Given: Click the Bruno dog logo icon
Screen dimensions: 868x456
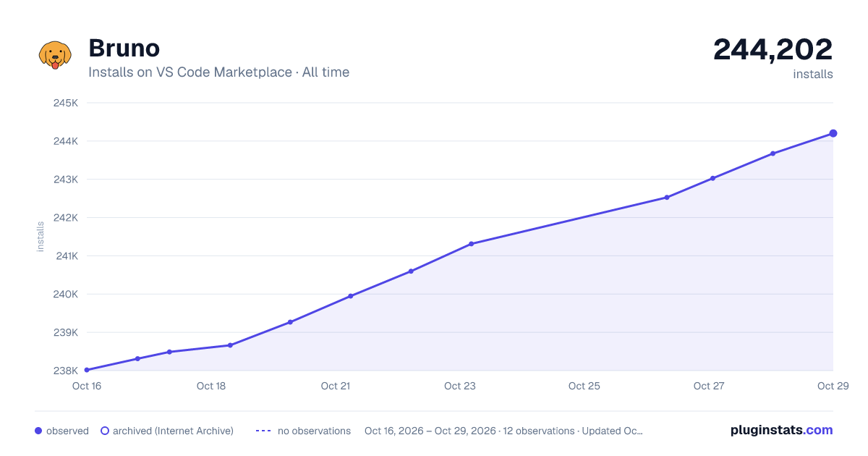Looking at the screenshot, I should tap(55, 55).
